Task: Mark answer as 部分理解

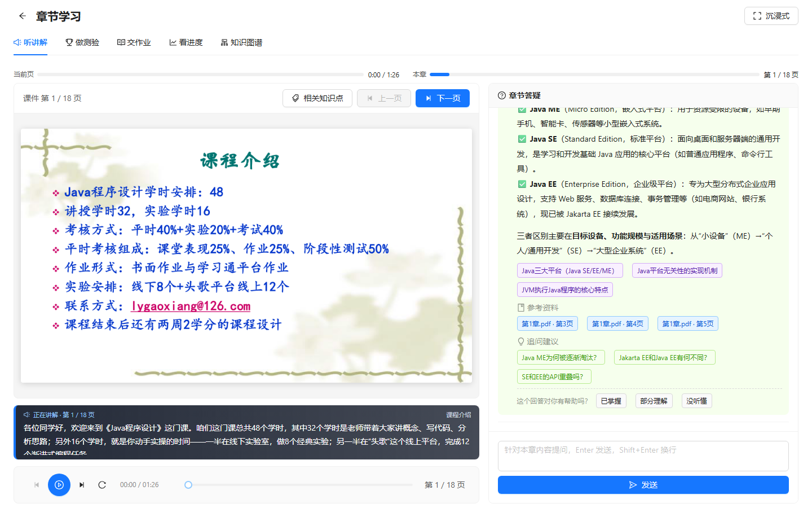Action: [654, 401]
